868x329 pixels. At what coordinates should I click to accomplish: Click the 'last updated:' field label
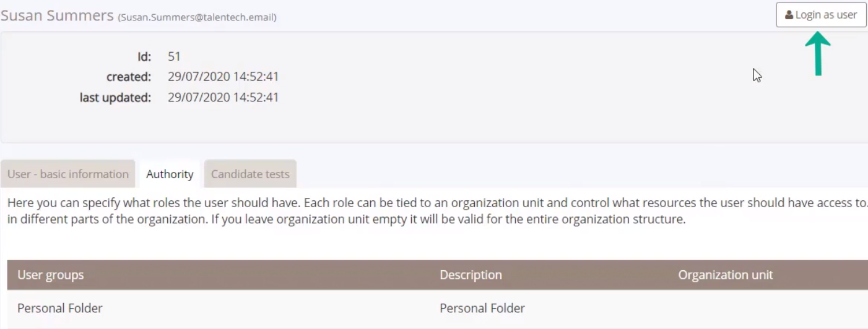[116, 98]
